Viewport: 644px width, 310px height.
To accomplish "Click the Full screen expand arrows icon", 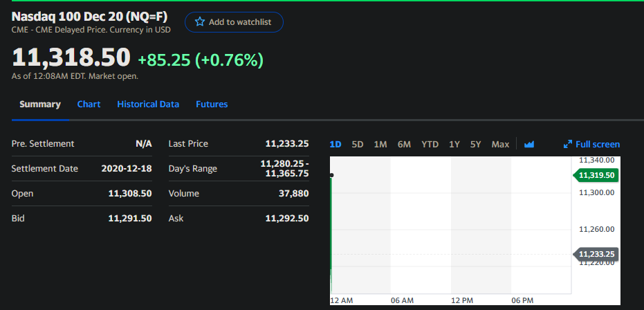I will click(x=568, y=144).
